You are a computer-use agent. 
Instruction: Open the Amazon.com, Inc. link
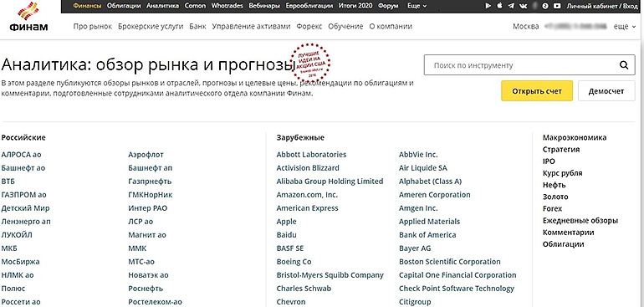pos(307,195)
